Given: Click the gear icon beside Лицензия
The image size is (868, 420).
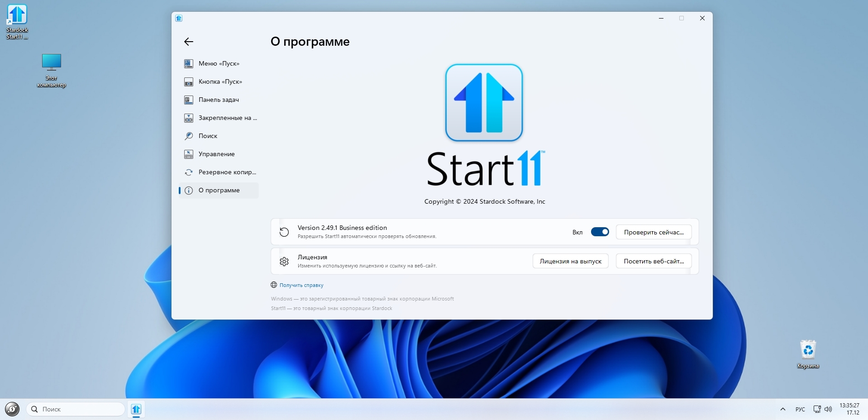Looking at the screenshot, I should 284,262.
